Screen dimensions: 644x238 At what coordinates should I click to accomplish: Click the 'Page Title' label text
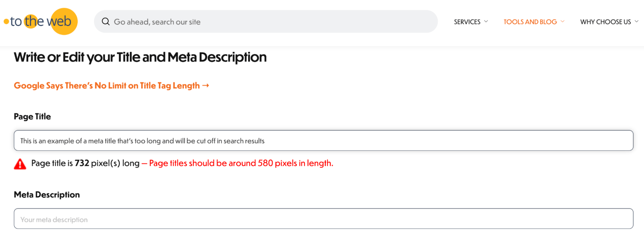coord(32,116)
